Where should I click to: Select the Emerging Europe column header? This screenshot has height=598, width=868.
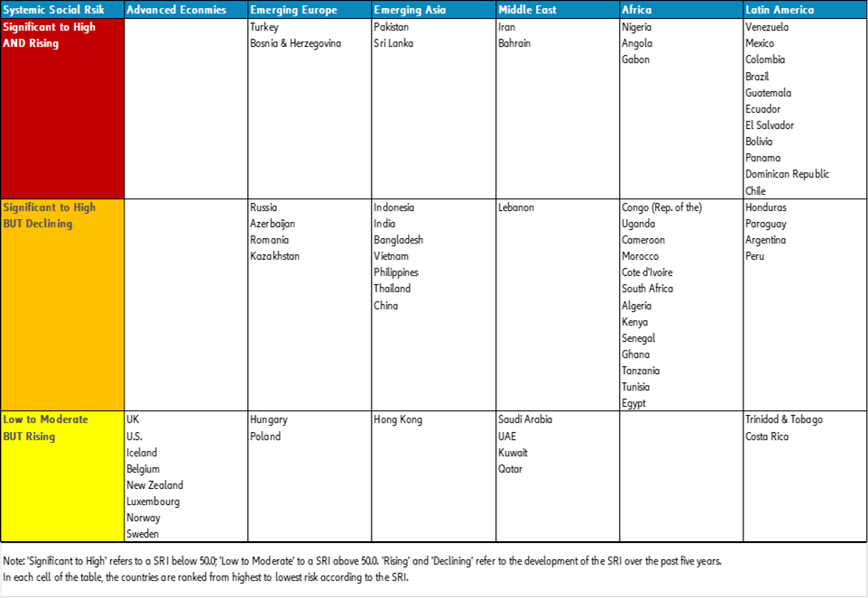coord(309,10)
